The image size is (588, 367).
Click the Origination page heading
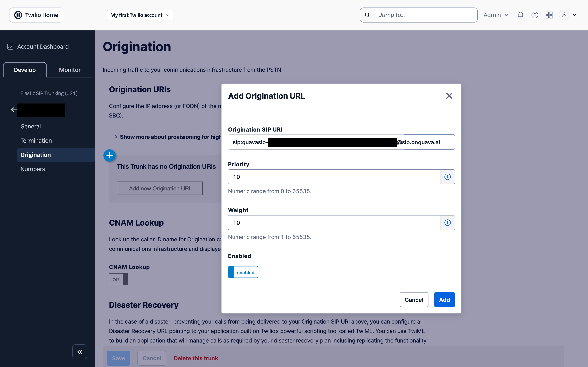coord(137,47)
